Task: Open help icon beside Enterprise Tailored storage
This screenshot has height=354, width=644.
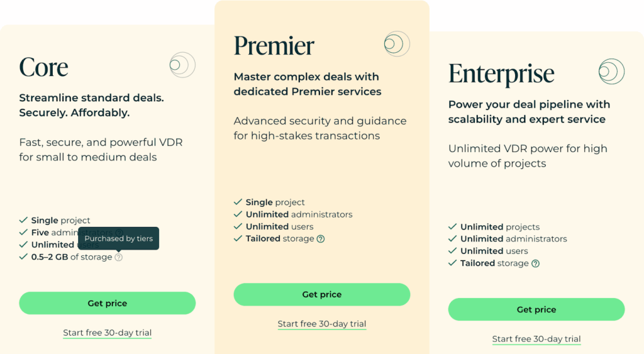Action: (535, 263)
